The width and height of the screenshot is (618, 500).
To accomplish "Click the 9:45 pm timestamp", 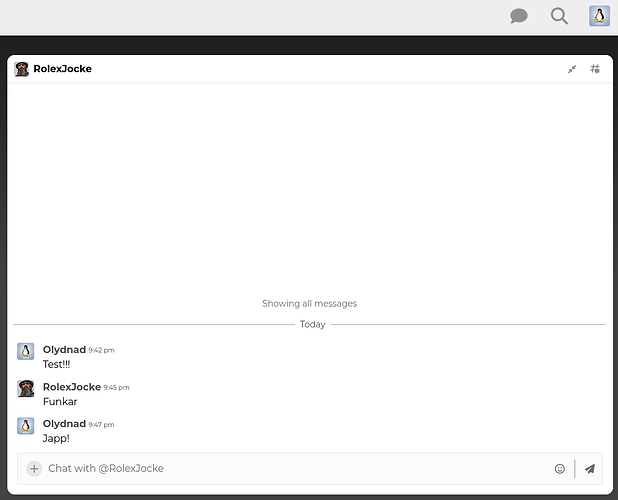I will pos(116,388).
